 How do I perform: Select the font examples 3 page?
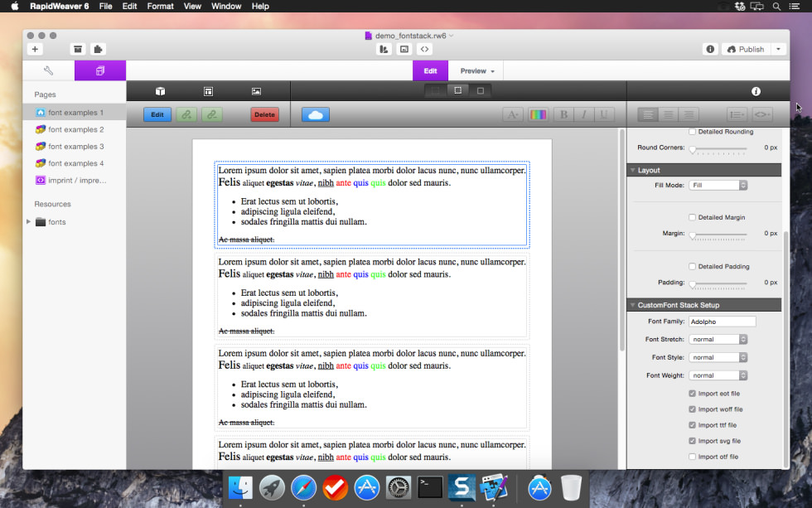pyautogui.click(x=75, y=147)
